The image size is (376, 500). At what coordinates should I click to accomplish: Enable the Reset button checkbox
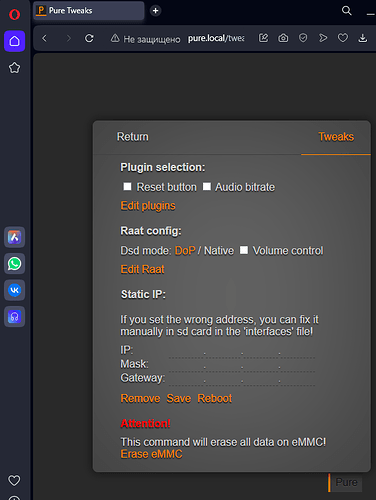coord(127,186)
